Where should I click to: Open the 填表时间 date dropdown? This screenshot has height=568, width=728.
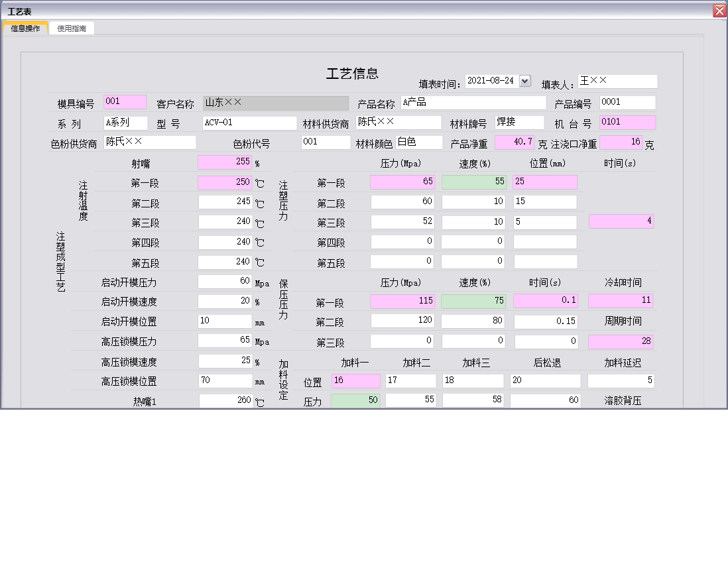(x=524, y=81)
